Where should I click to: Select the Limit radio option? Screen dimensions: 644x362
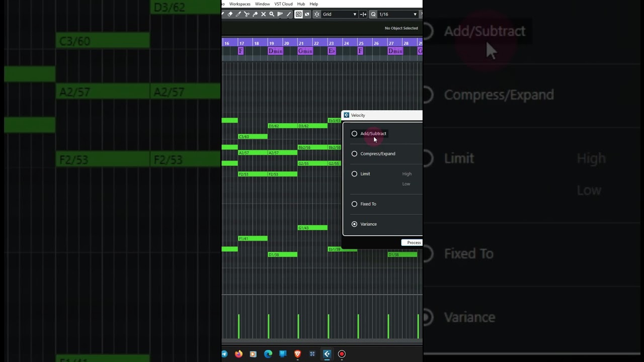point(354,174)
